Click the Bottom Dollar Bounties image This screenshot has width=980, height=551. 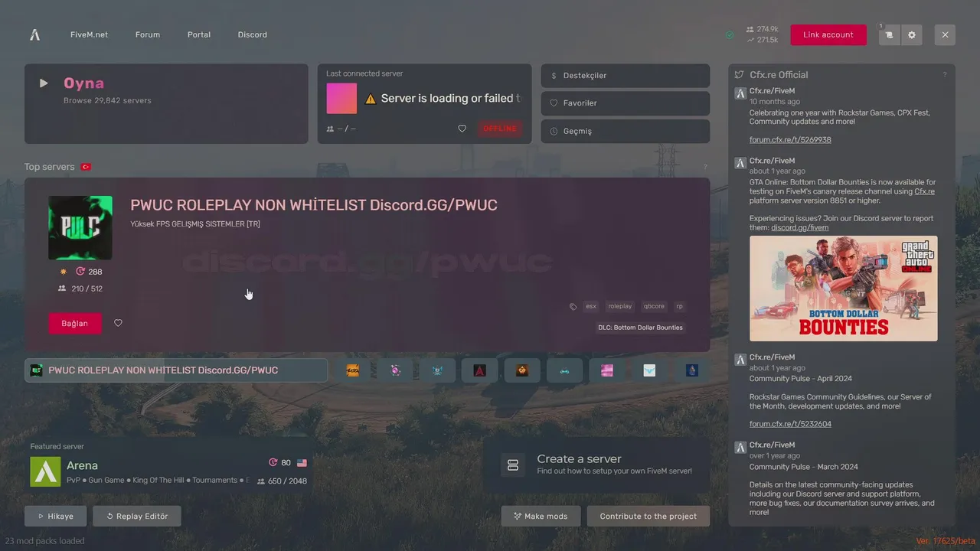click(x=844, y=289)
